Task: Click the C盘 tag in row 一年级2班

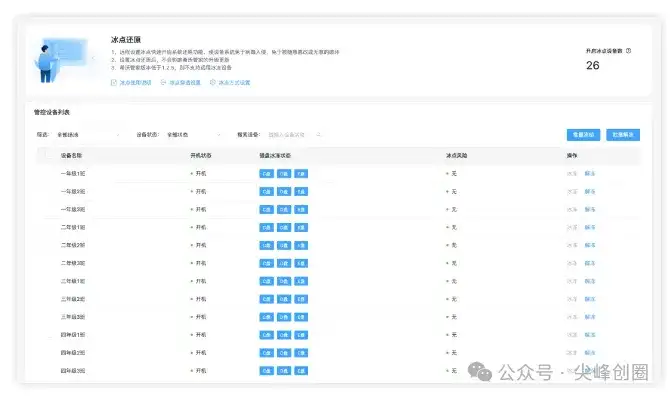Action: (267, 191)
